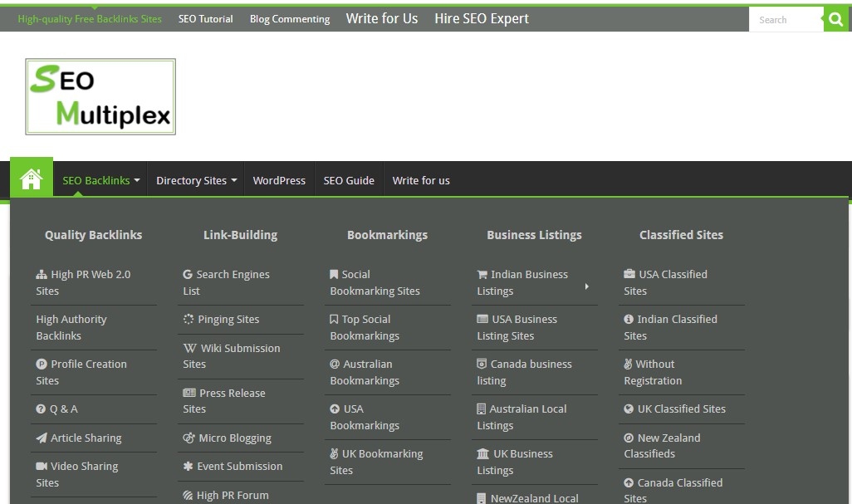Click the info icon beside Indian Classified Sites
Viewport: 852px width, 504px height.
(x=629, y=320)
